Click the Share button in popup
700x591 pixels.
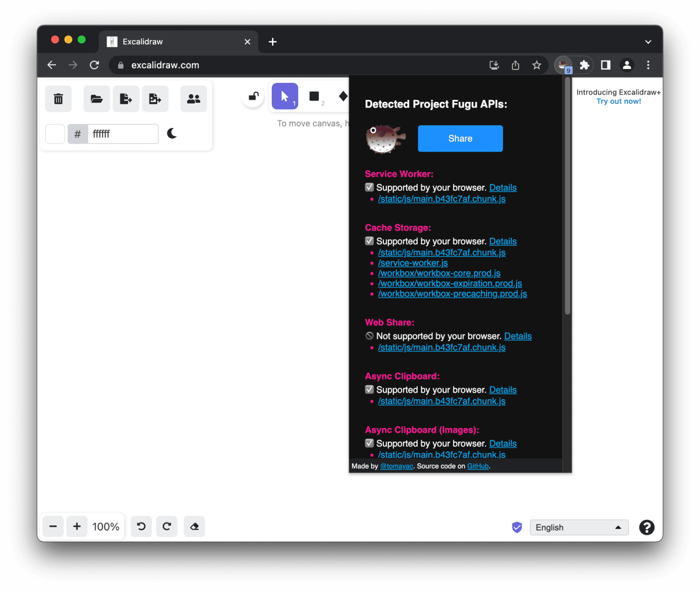[460, 138]
